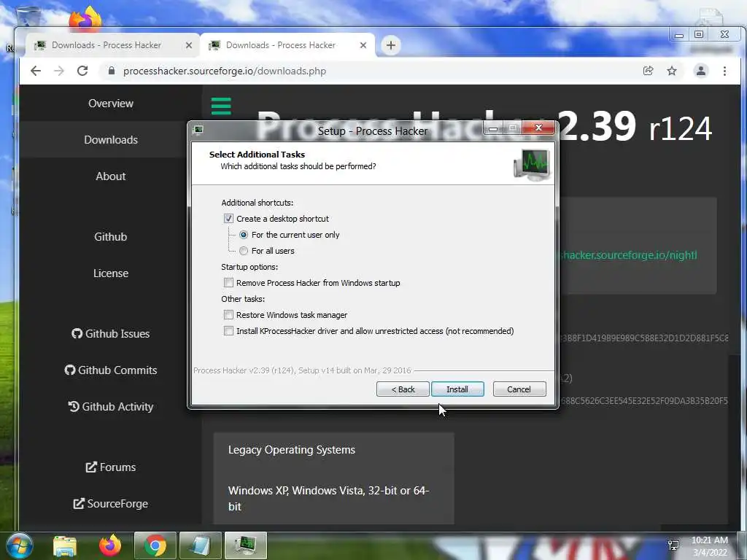
Task: Click nightly build sourceforge.io link
Action: pyautogui.click(x=628, y=255)
